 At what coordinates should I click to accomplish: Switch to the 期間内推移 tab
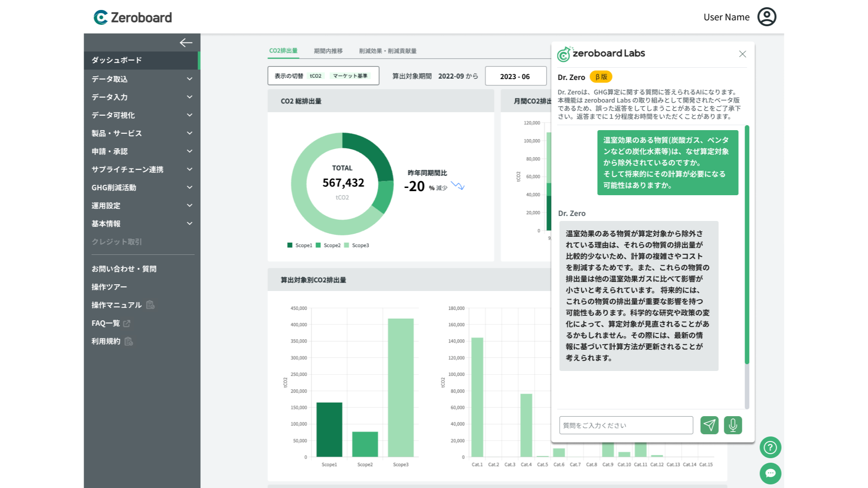328,51
